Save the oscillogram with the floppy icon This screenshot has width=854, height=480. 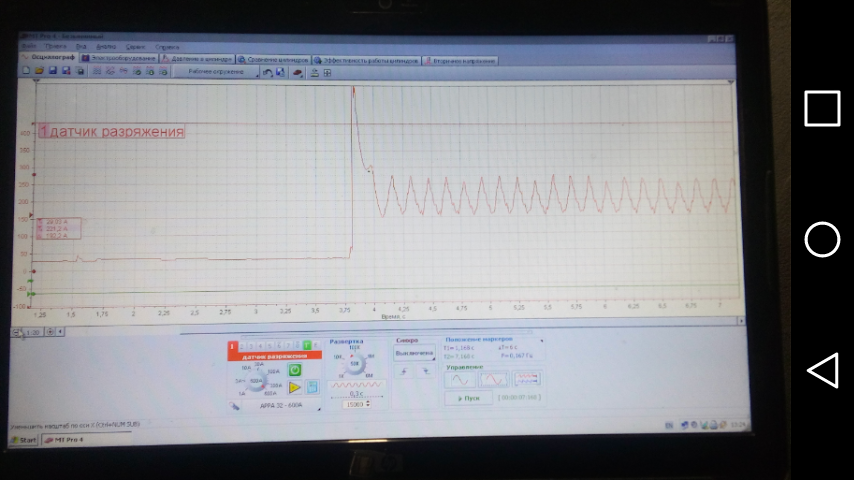[x=53, y=71]
